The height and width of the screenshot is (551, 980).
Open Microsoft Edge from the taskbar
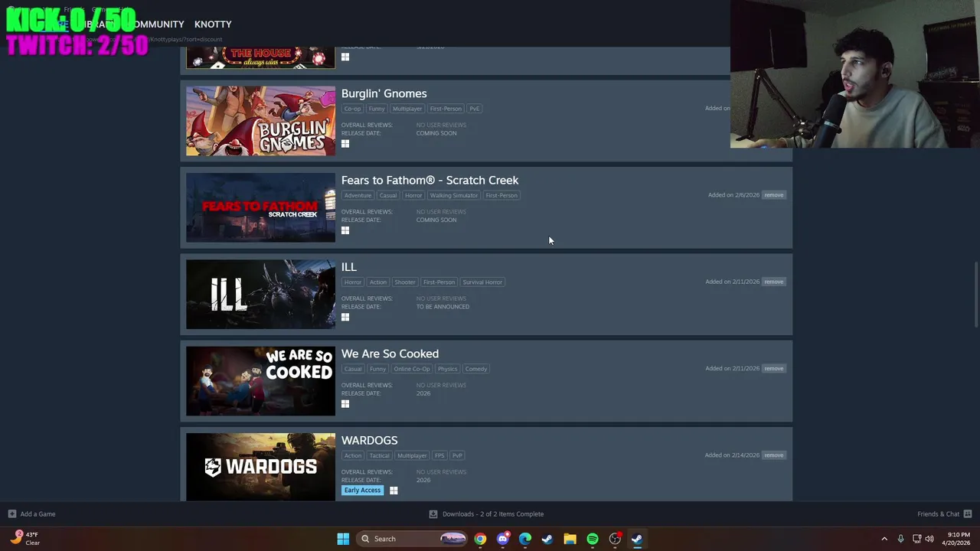click(525, 539)
